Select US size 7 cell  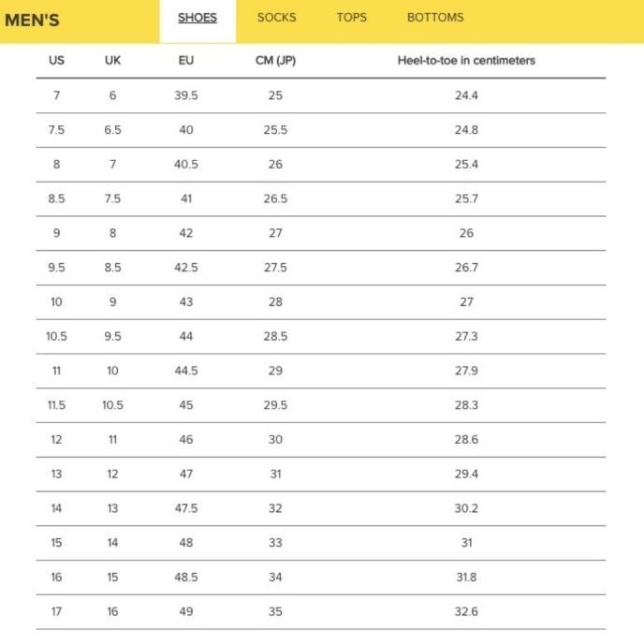pos(56,95)
